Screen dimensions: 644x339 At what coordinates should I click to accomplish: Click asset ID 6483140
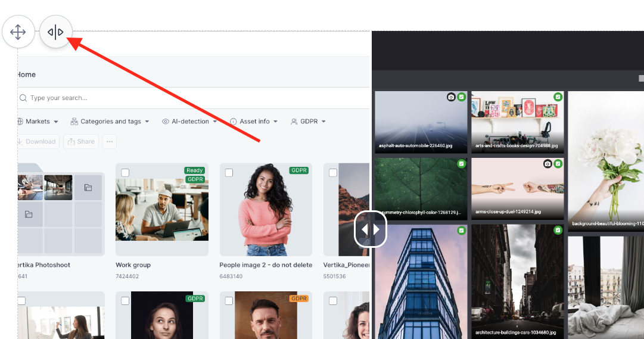click(x=231, y=276)
